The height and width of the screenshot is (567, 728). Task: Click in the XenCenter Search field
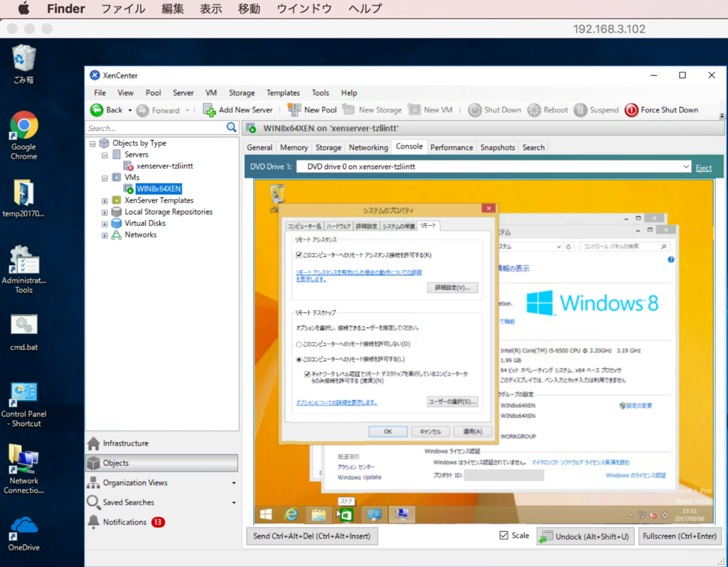click(156, 128)
